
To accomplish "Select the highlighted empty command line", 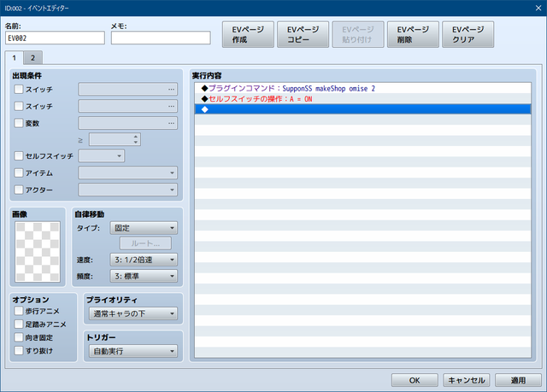I will (x=362, y=109).
